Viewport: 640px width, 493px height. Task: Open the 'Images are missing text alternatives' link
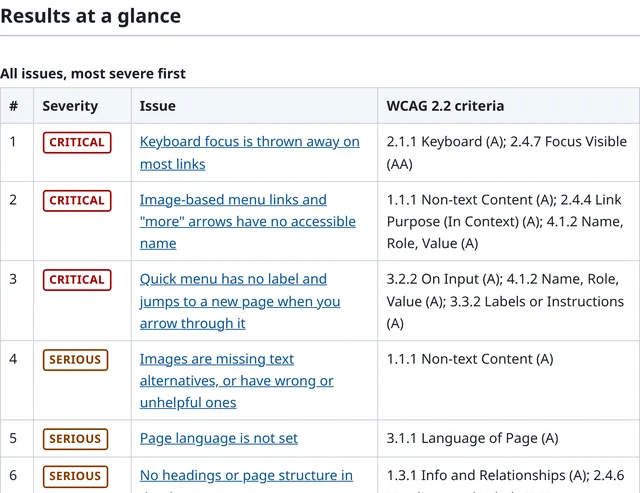[x=237, y=380]
